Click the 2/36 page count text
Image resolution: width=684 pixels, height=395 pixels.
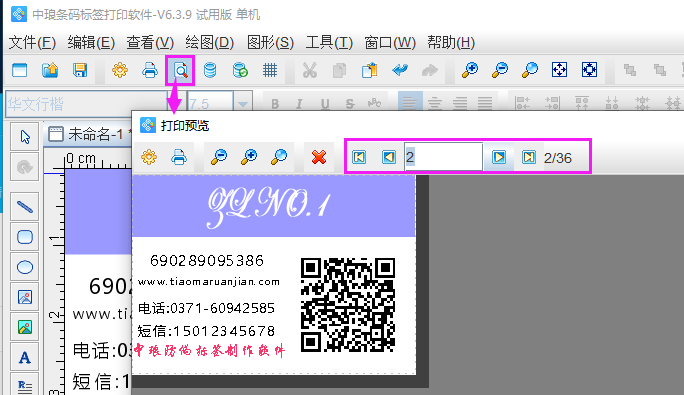(x=557, y=158)
